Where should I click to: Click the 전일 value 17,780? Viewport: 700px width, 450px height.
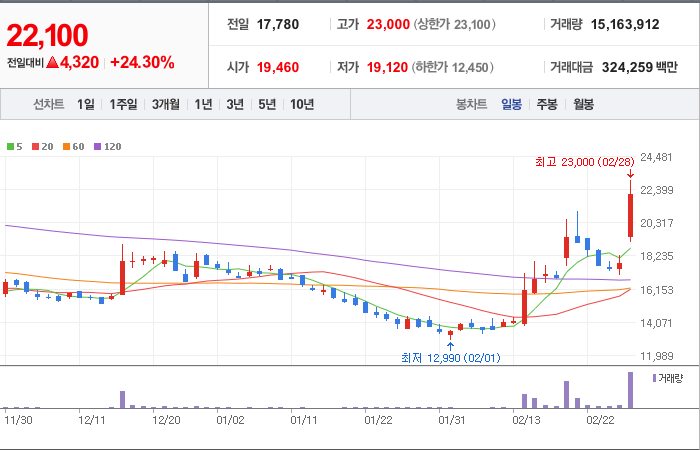coord(278,24)
